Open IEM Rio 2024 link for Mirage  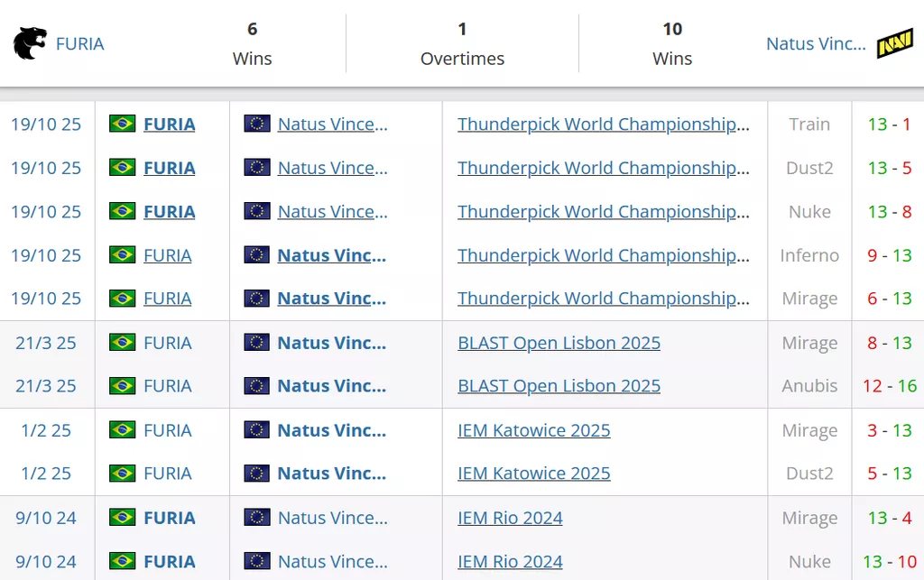(510, 518)
